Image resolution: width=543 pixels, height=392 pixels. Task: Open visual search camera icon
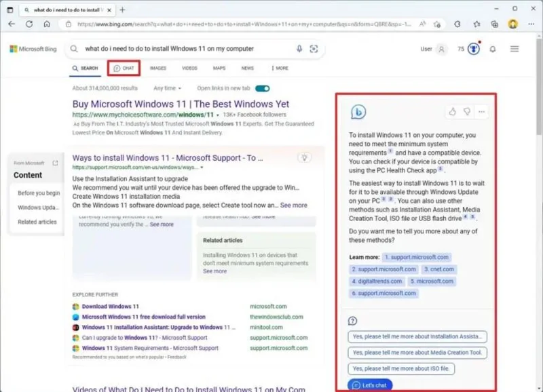314,49
